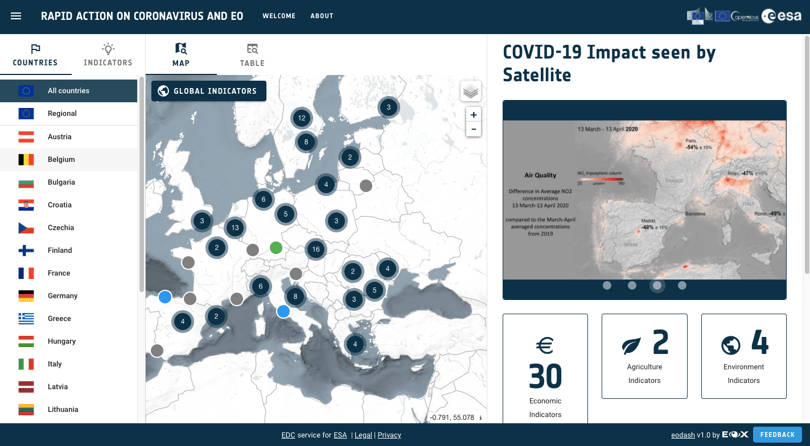Click the Feedback button
This screenshot has width=810, height=446.
coord(777,435)
